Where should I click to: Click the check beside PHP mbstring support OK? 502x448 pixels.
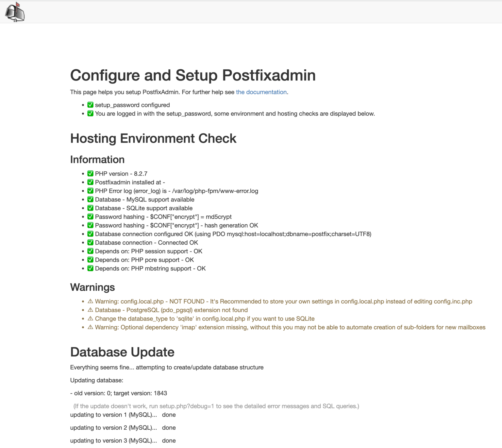(90, 268)
